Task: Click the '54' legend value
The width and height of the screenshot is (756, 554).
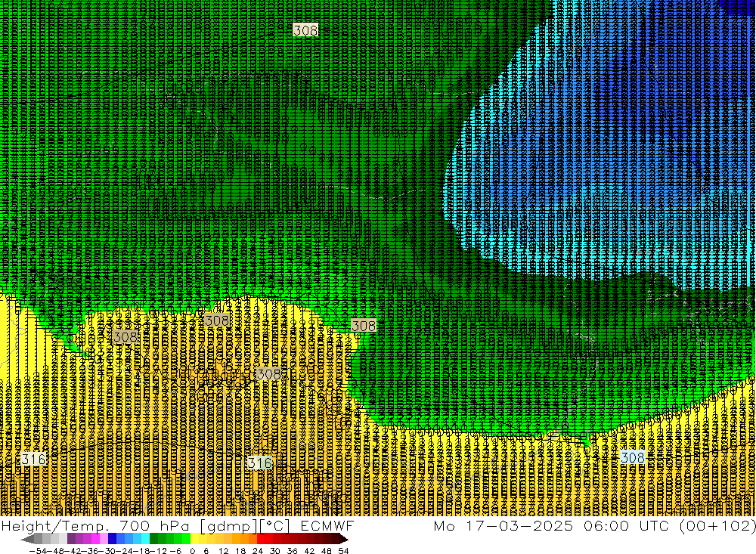Action: click(343, 551)
